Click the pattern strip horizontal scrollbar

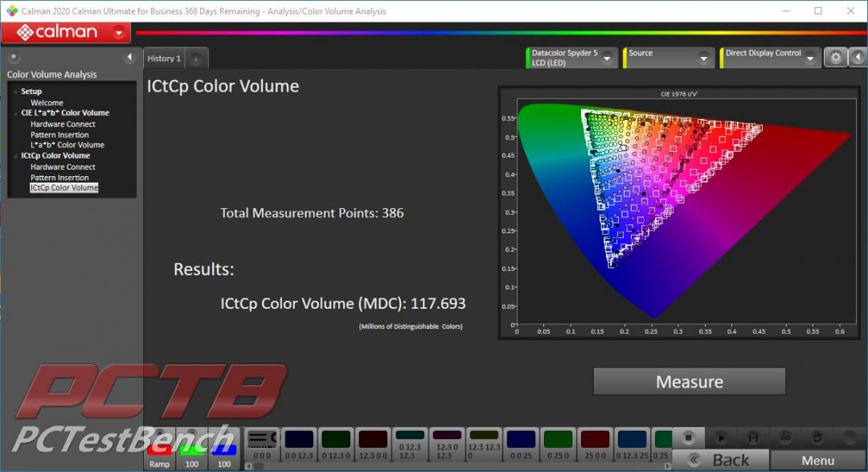[458, 466]
